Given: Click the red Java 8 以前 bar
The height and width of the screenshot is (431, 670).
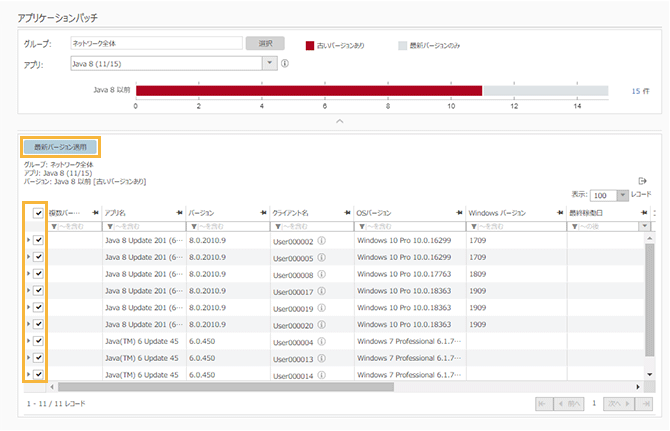Looking at the screenshot, I should [x=308, y=90].
